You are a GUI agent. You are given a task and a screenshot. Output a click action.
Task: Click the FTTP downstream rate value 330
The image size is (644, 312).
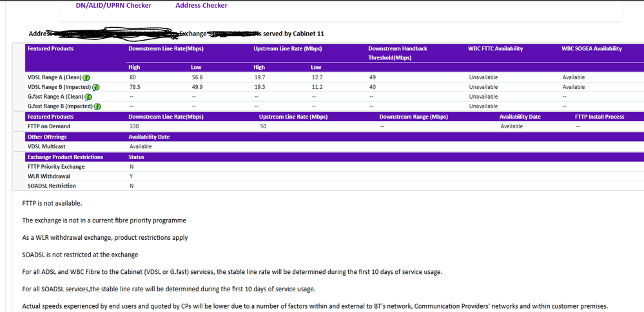(x=134, y=126)
